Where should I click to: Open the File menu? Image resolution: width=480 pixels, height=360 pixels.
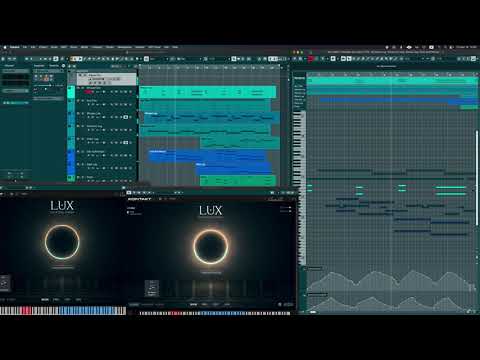25,47
